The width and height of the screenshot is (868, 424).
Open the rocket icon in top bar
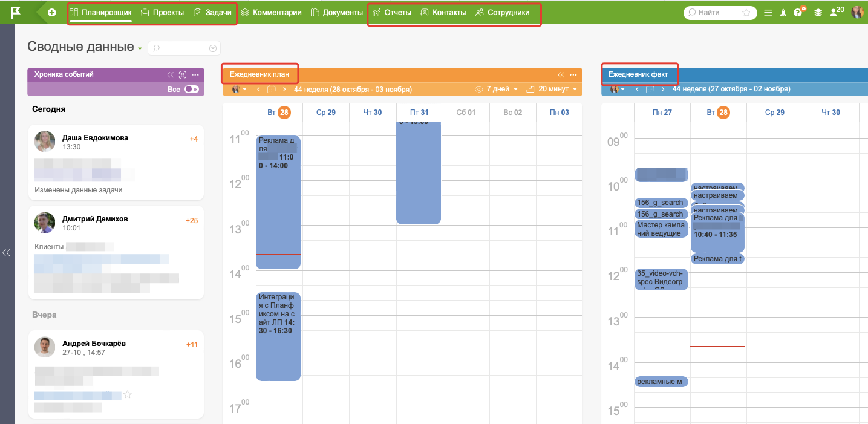pos(783,12)
